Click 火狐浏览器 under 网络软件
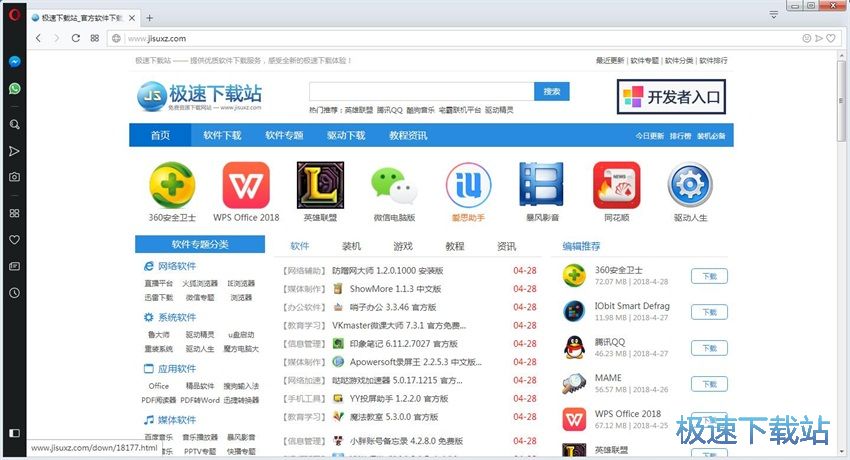850x460 pixels. pyautogui.click(x=200, y=283)
